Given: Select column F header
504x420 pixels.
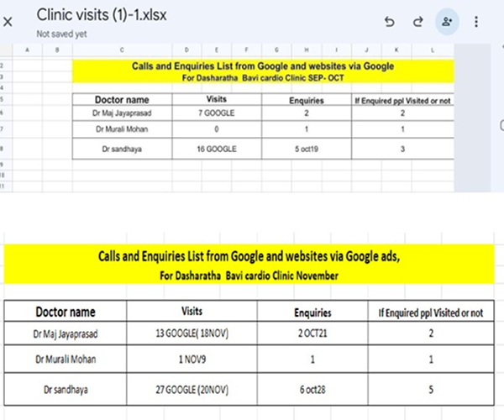Looking at the screenshot, I should 246,50.
